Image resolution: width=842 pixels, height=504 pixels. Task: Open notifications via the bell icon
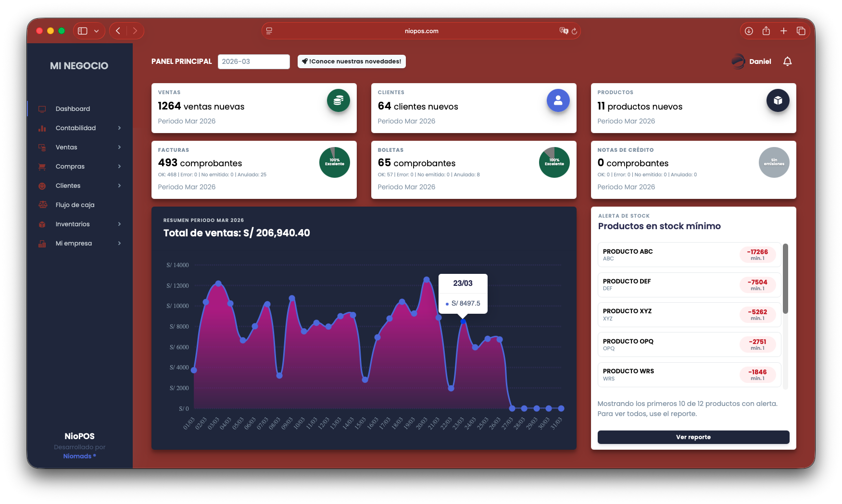click(x=788, y=61)
